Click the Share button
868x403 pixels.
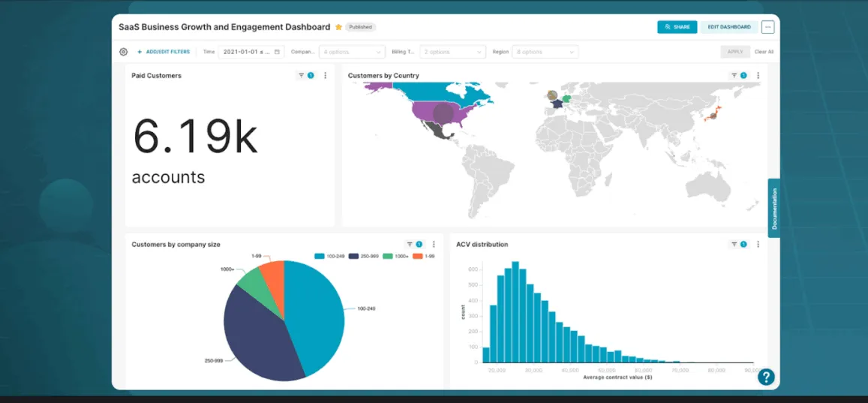pos(677,27)
